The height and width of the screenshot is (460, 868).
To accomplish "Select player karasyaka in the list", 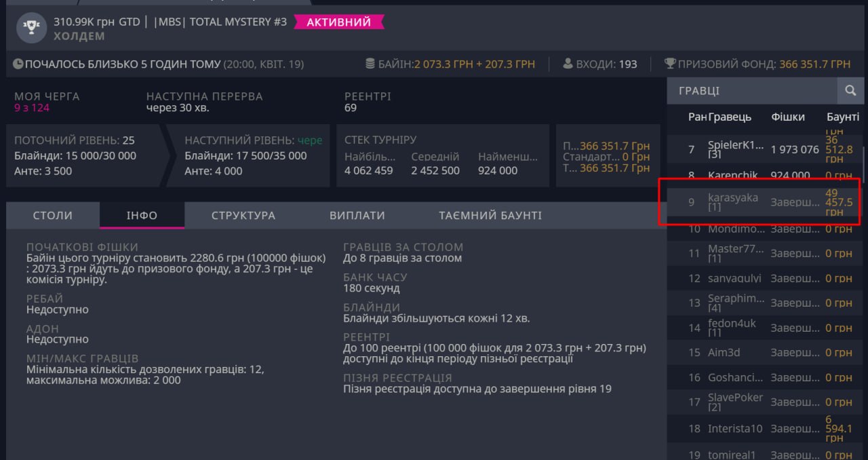I will 733,202.
